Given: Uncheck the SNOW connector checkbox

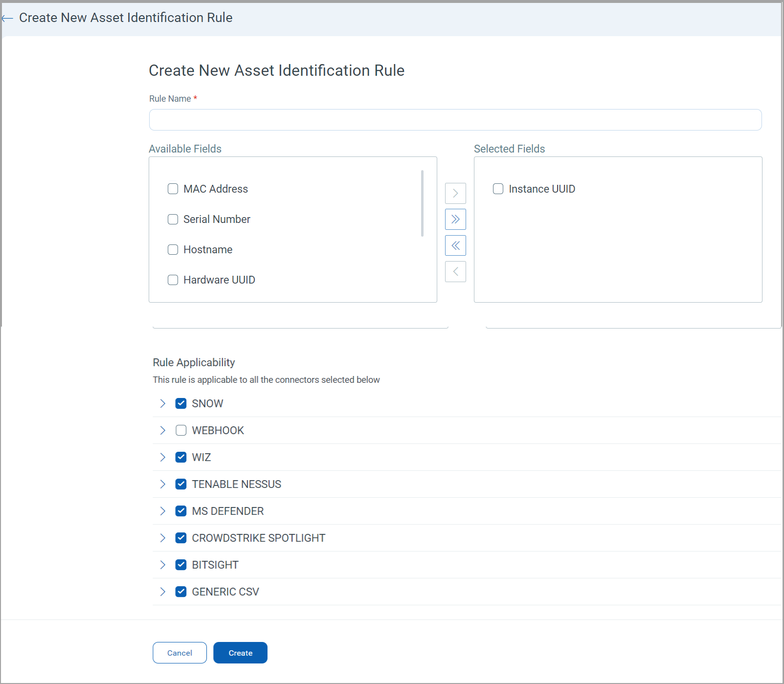Looking at the screenshot, I should pos(181,403).
